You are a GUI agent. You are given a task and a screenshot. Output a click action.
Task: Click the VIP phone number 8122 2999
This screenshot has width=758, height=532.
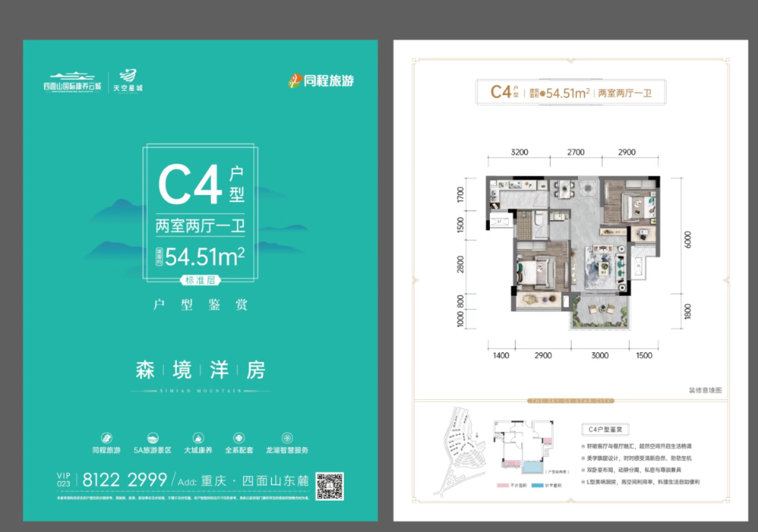point(124,480)
